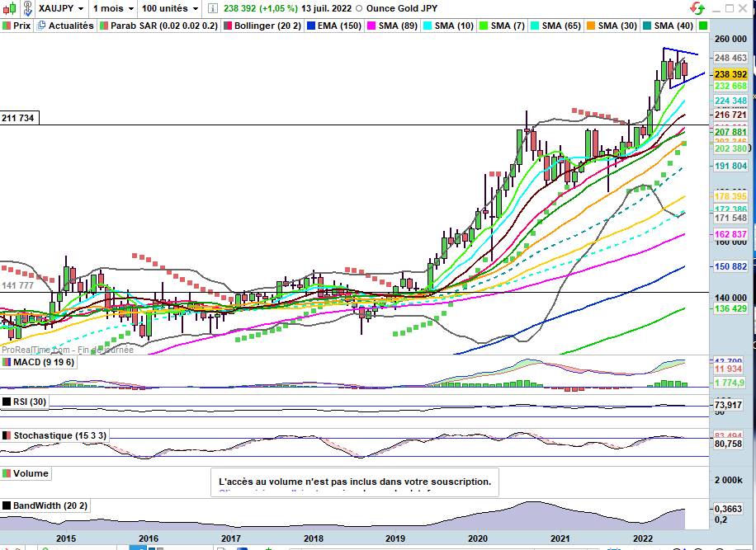756x550 pixels.
Task: Click the 238 392 (+1,05 %) quote text
Action: click(260, 8)
